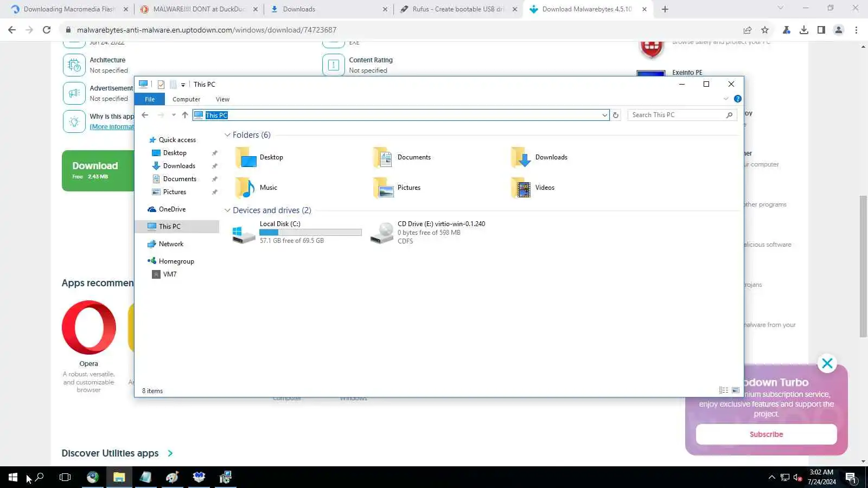
Task: Open the Pictures folder icon in Folders
Action: (384, 188)
